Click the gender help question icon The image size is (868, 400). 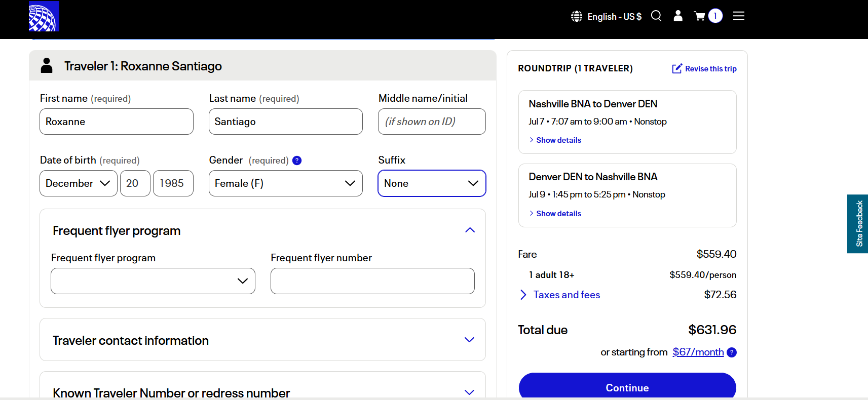coord(297,161)
